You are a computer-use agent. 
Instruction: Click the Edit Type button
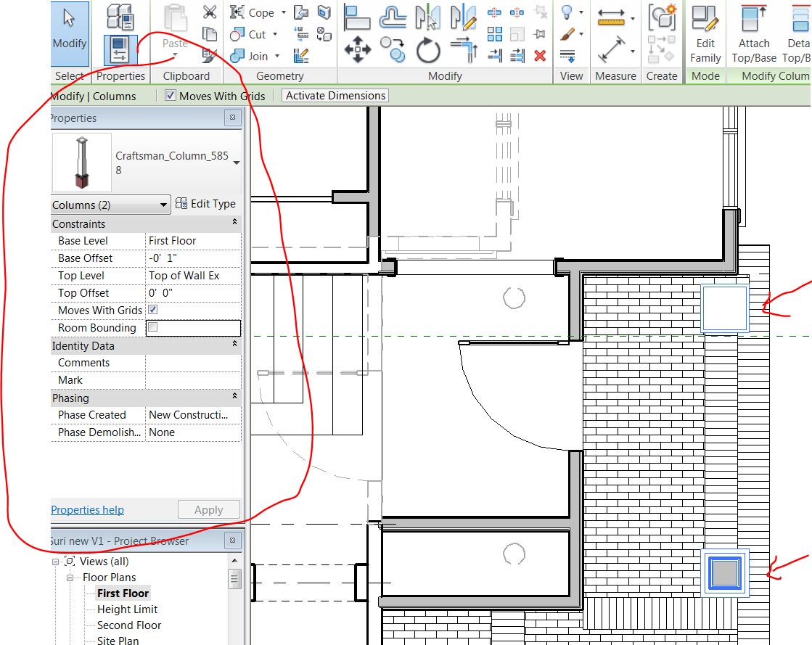(x=206, y=204)
